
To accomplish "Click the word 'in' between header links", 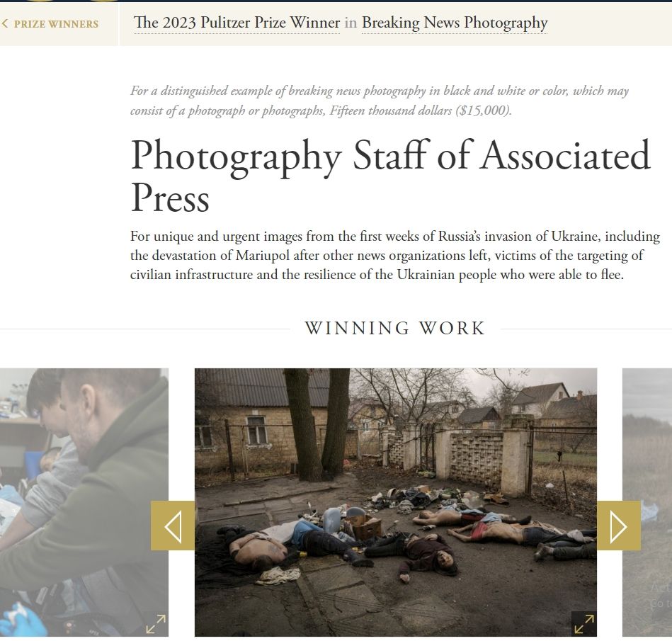I will (351, 22).
